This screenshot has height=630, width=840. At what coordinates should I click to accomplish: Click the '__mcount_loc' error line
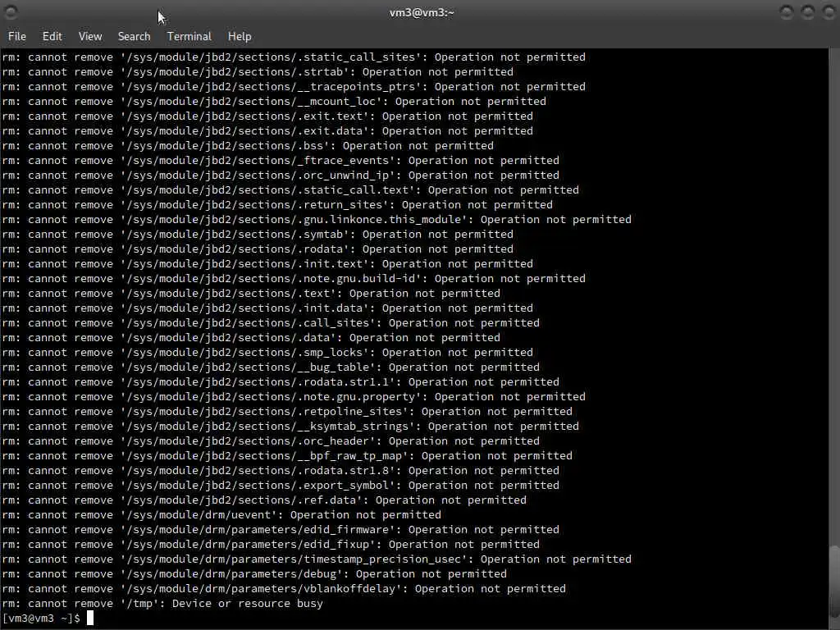274,101
